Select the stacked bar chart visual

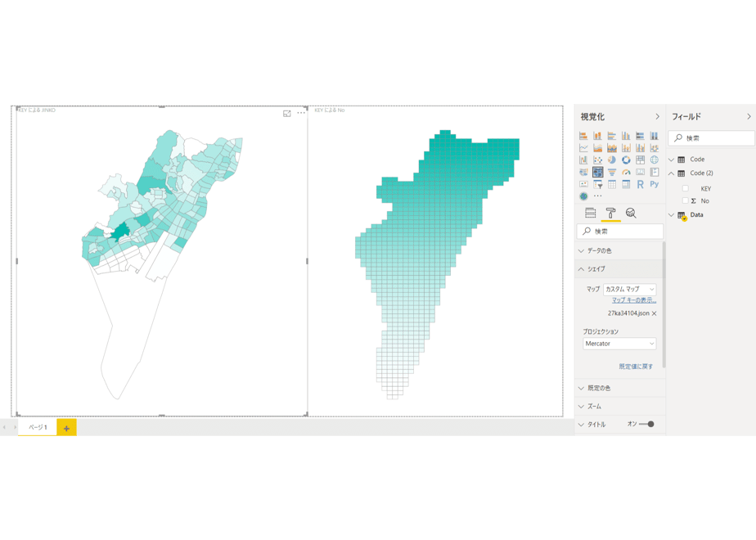point(583,136)
